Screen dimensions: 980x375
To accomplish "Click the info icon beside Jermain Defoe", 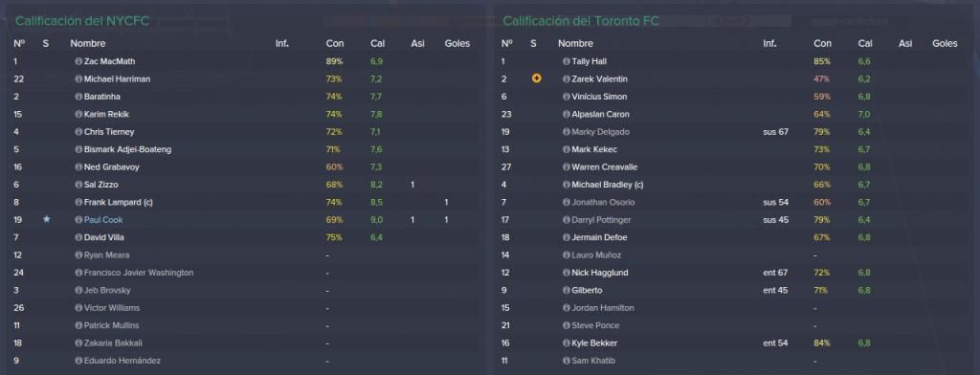I will coord(567,237).
